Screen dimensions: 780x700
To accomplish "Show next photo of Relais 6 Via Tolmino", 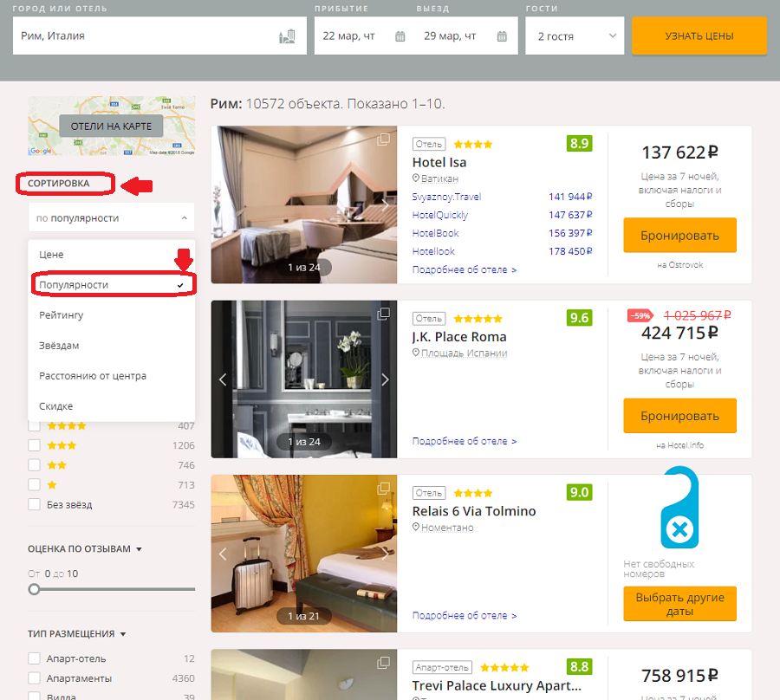I will pos(385,554).
